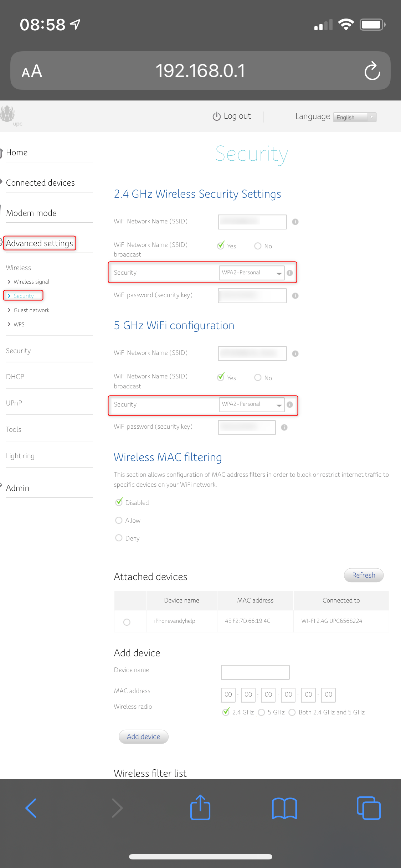Click the Log out link

pyautogui.click(x=232, y=116)
